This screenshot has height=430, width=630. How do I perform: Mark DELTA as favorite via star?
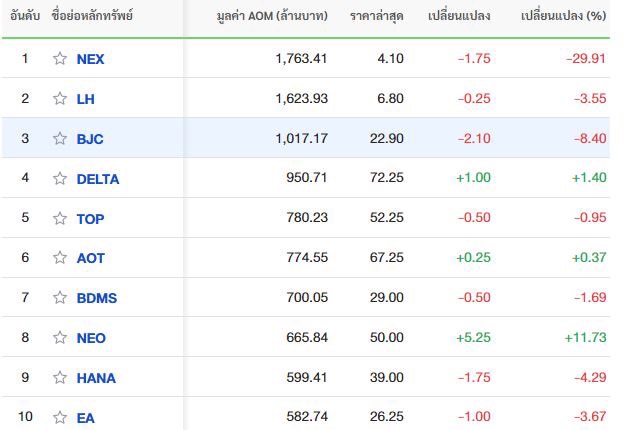click(x=60, y=178)
